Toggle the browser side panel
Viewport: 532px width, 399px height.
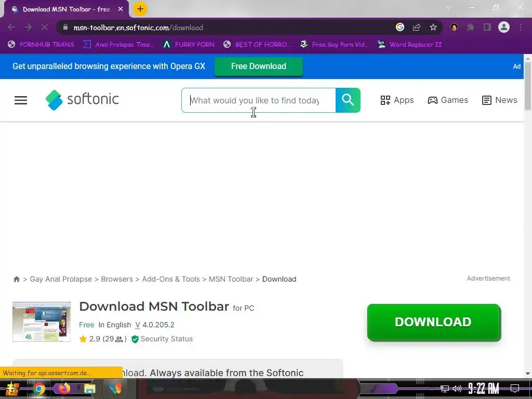point(487,27)
